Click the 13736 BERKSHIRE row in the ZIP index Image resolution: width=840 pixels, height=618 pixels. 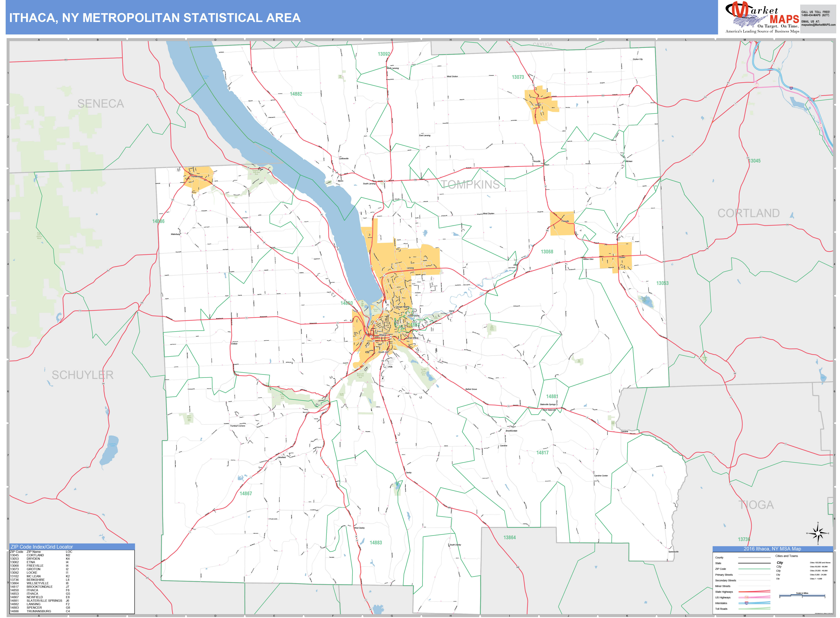pos(40,580)
